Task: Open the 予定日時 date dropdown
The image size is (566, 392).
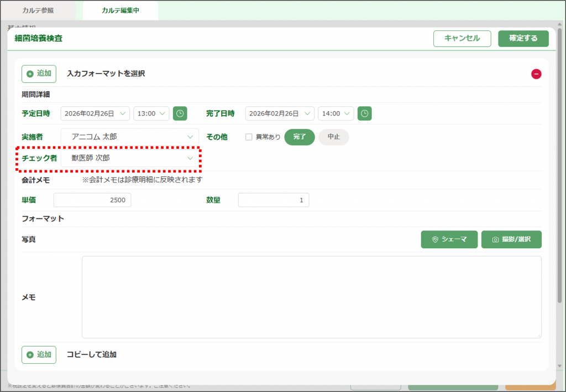Action: 95,113
